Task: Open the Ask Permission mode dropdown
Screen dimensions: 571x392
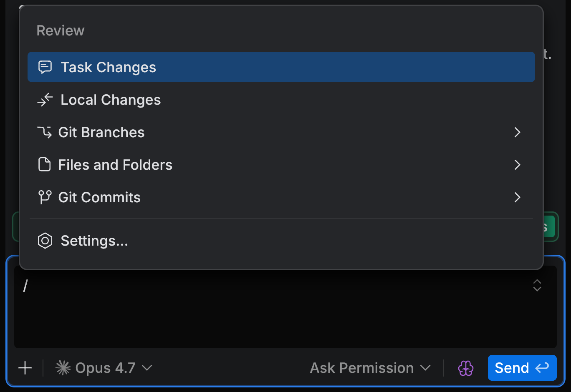Action: pos(370,368)
